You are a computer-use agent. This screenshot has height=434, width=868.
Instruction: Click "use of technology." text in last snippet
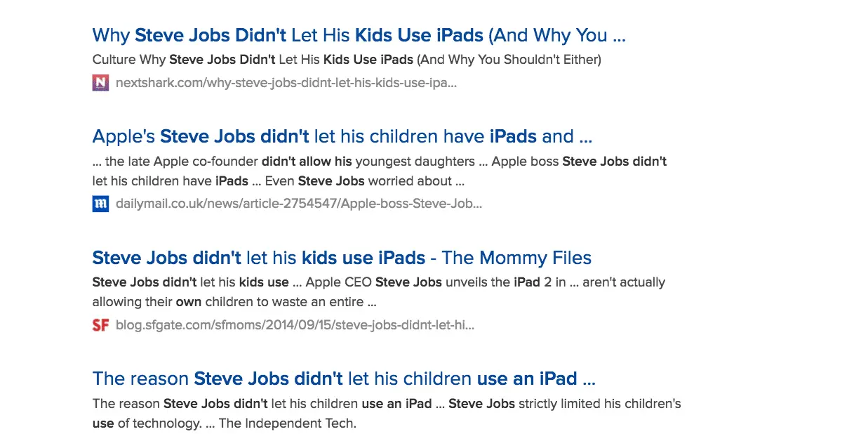[146, 423]
